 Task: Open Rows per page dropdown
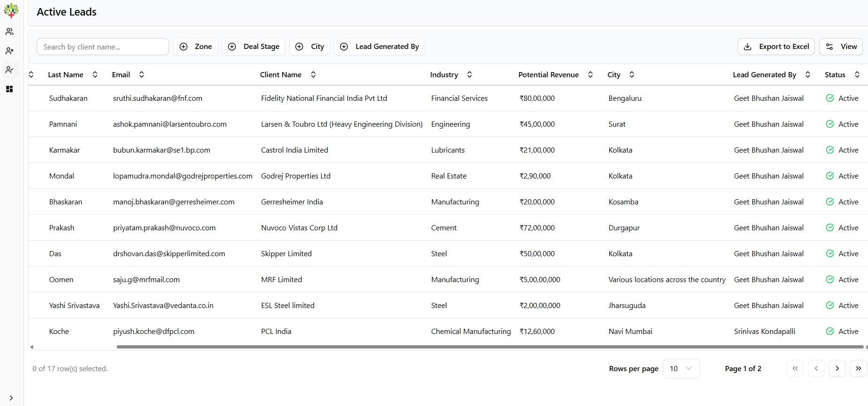[x=681, y=368]
